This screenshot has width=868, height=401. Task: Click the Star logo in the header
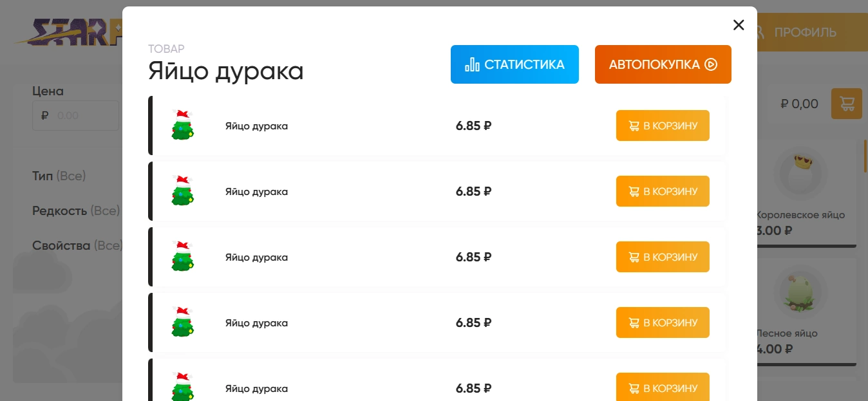tap(69, 32)
